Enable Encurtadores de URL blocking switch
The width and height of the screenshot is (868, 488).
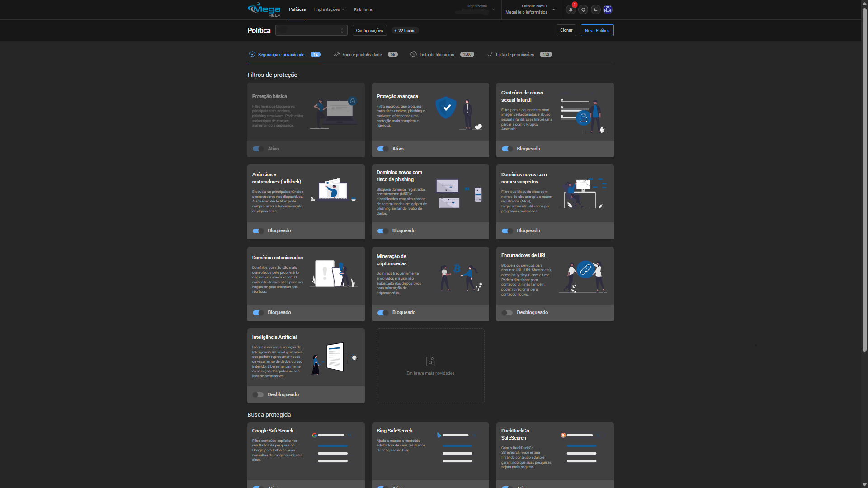(507, 313)
